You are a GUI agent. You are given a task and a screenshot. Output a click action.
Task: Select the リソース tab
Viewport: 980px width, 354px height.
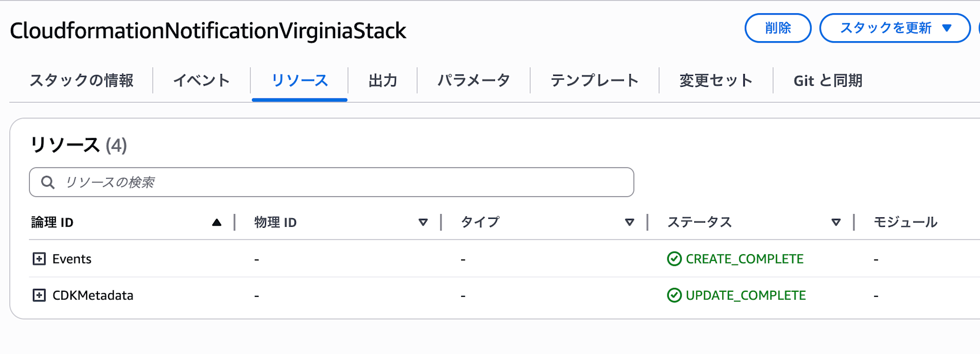(x=299, y=80)
